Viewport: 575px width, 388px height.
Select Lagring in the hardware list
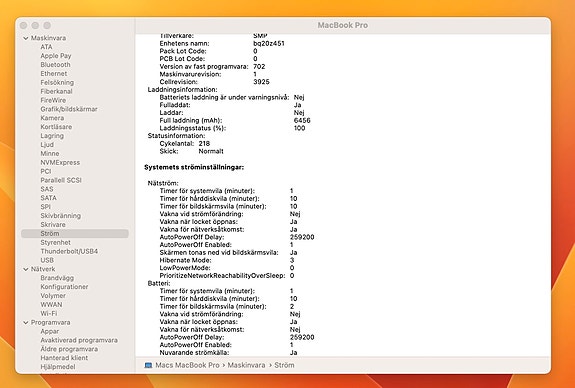tap(52, 136)
